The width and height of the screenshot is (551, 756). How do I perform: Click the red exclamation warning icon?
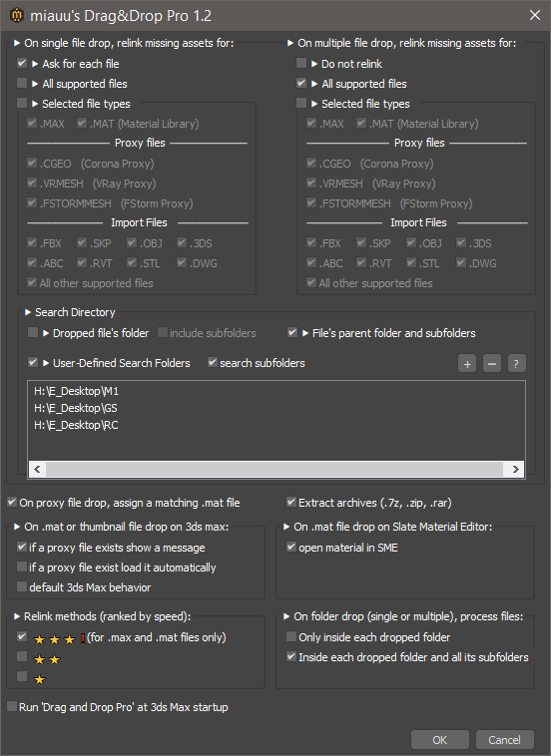(x=83, y=639)
